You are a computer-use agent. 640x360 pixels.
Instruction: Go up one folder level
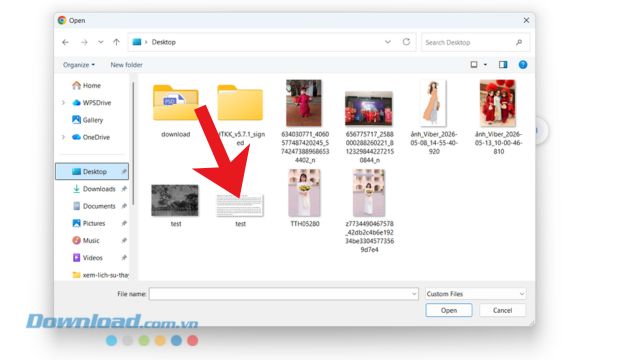coord(116,42)
